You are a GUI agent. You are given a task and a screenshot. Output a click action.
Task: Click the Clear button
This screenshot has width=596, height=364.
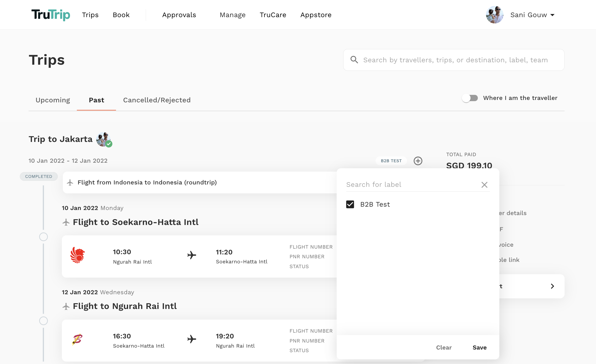pyautogui.click(x=443, y=348)
